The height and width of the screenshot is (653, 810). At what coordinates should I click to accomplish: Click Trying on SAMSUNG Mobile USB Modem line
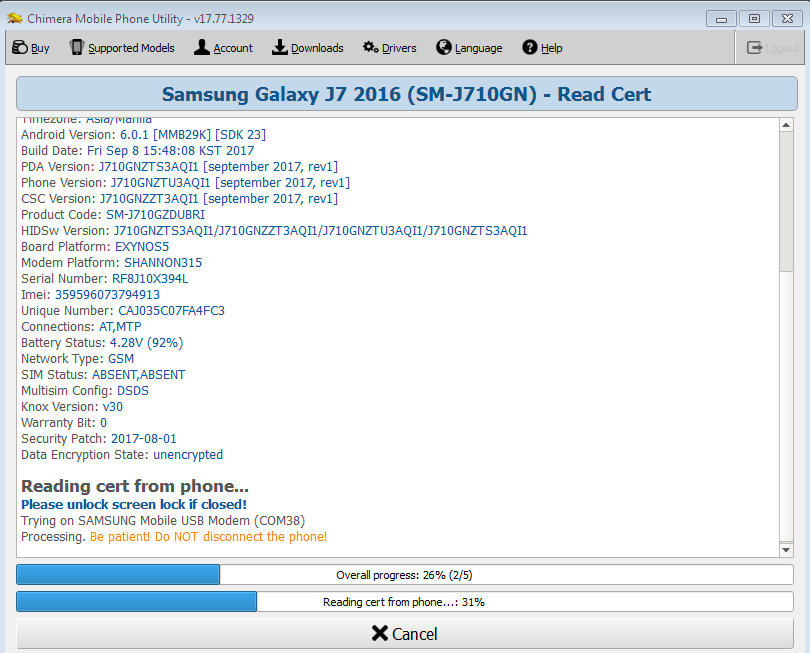click(x=163, y=521)
